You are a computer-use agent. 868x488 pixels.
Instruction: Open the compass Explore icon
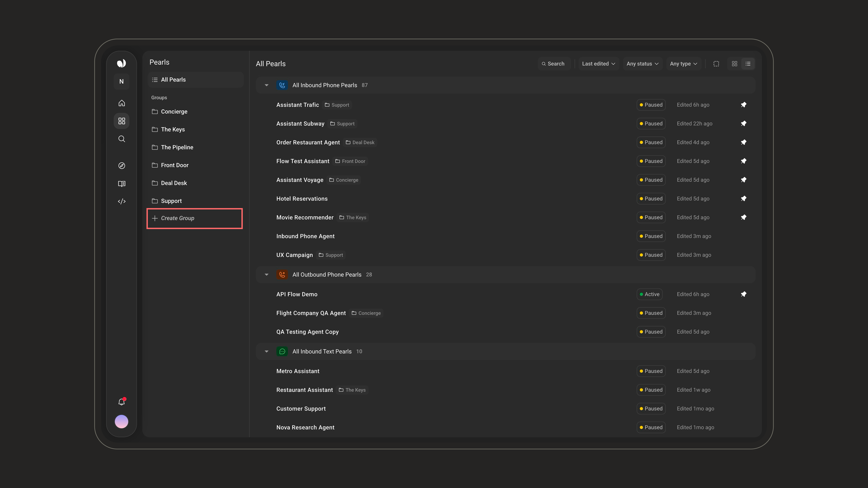pos(122,166)
